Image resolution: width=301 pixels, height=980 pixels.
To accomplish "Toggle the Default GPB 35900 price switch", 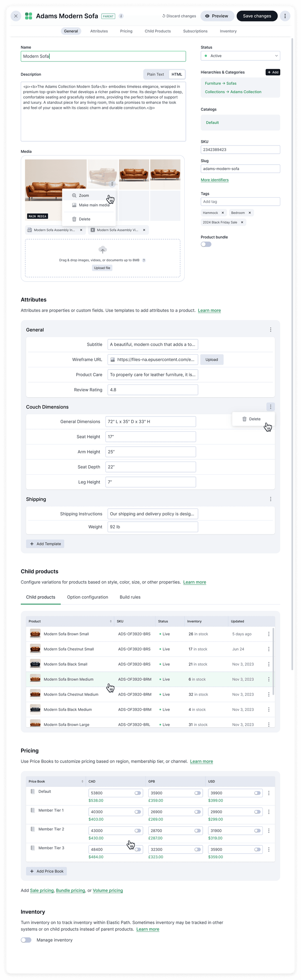I will click(x=198, y=793).
